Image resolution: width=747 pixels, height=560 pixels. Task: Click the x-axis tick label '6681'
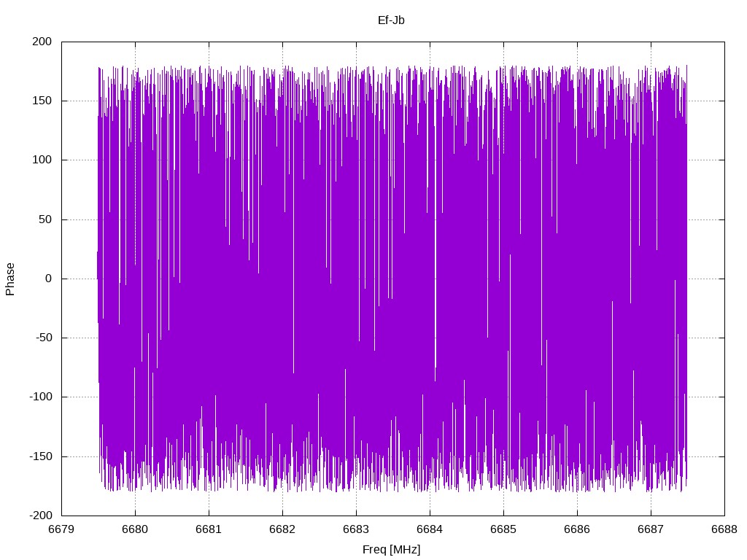click(209, 529)
